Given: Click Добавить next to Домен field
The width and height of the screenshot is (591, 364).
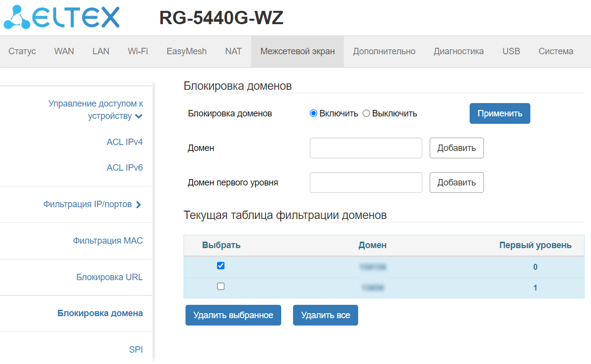Looking at the screenshot, I should pyautogui.click(x=456, y=148).
